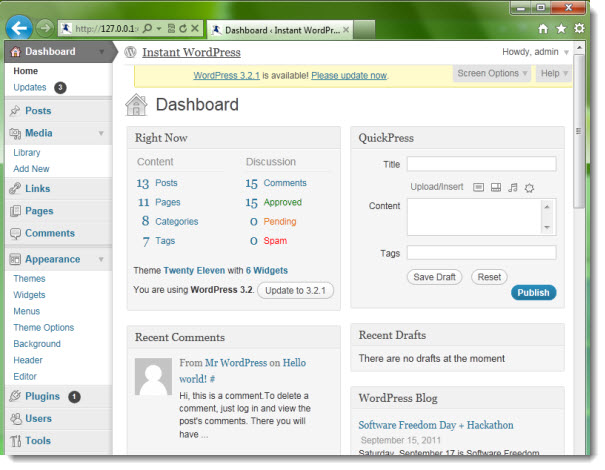Click the Add Media gear icon in QuickPress
Image resolution: width=605 pixels, height=470 pixels.
point(529,188)
